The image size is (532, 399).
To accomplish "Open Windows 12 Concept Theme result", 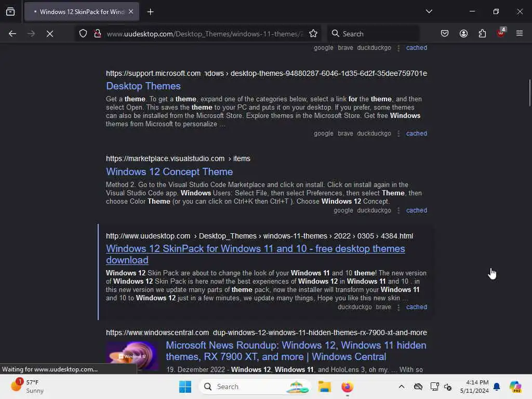I will click(169, 171).
